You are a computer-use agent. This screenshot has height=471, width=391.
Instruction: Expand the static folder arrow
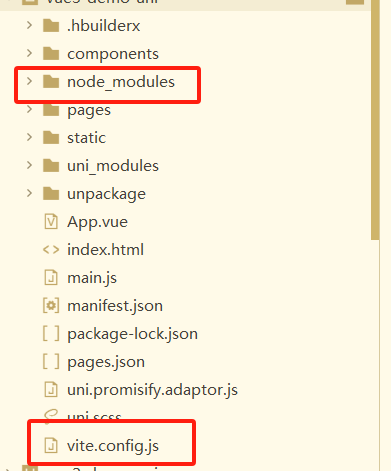[29, 137]
